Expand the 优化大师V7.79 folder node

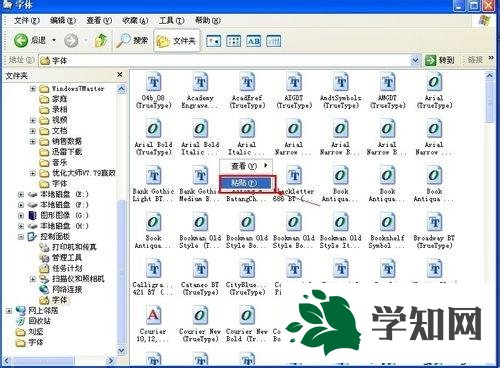point(33,173)
